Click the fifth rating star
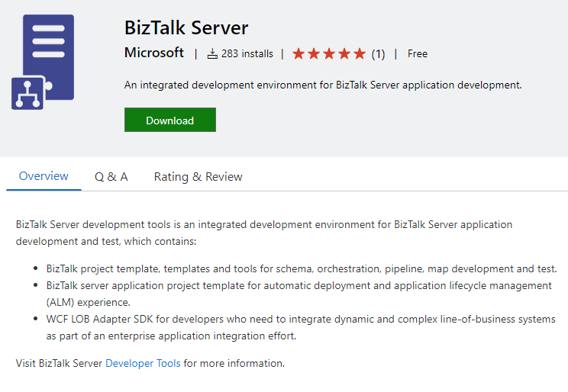This screenshot has width=568, height=392. pos(360,54)
